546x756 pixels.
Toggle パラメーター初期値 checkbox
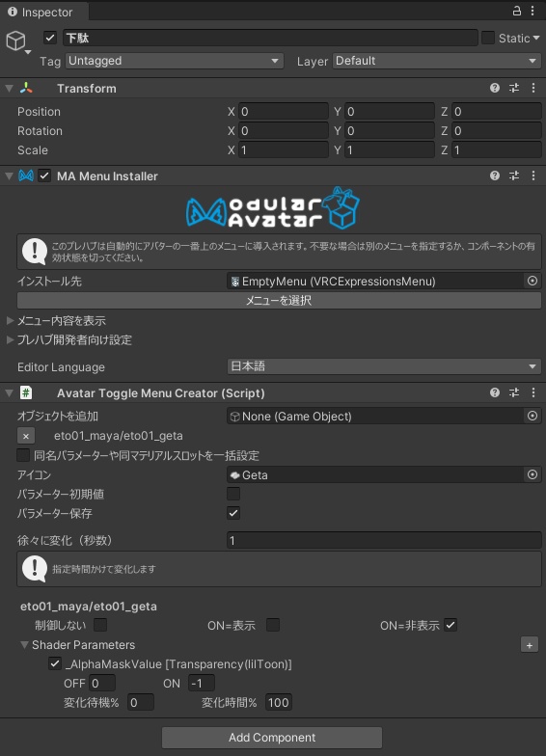pos(233,494)
